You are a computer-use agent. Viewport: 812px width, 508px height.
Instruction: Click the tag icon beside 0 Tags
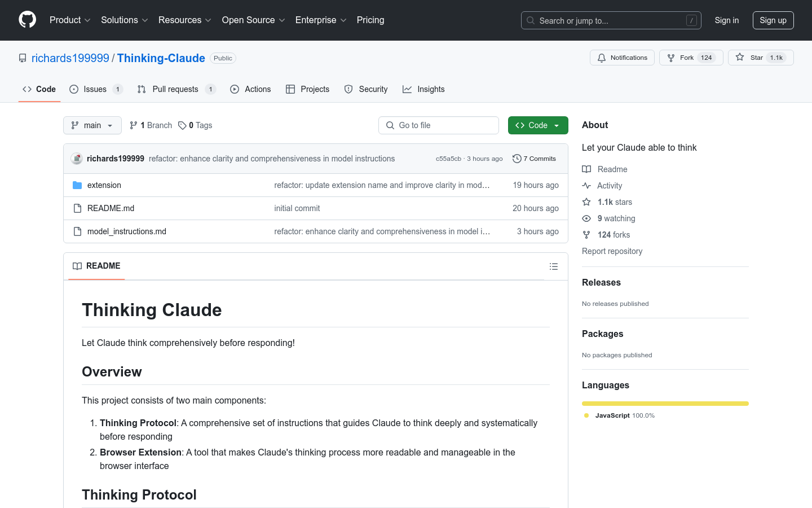point(182,125)
